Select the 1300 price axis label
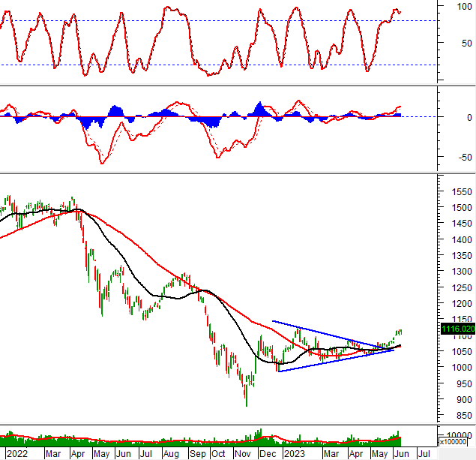Screen dimensions: 476x460 tap(454, 272)
